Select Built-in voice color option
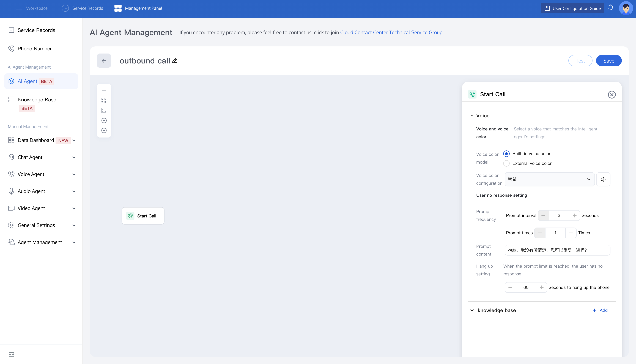The height and width of the screenshot is (364, 636). click(507, 153)
